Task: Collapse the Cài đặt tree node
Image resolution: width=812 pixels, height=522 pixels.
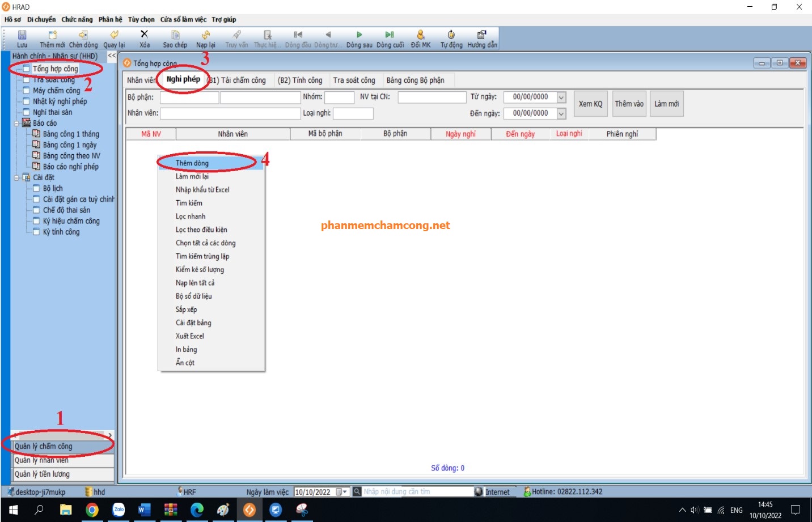Action: pos(16,177)
